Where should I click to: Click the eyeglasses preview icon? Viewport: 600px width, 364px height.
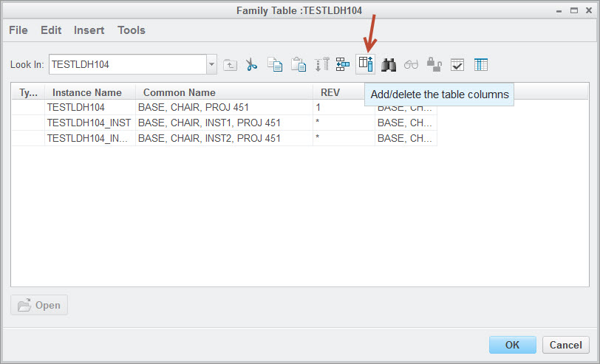[412, 65]
